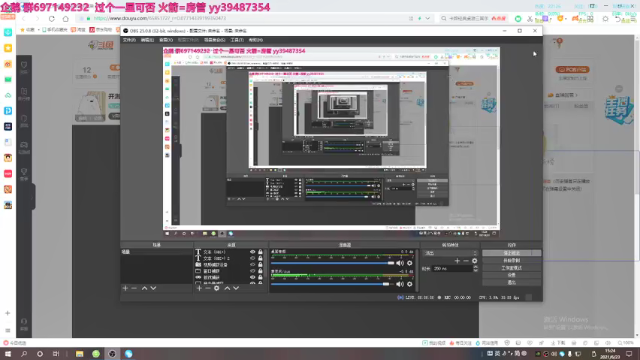
Task: Open OBS from the Windows taskbar
Action: [x=112, y=354]
